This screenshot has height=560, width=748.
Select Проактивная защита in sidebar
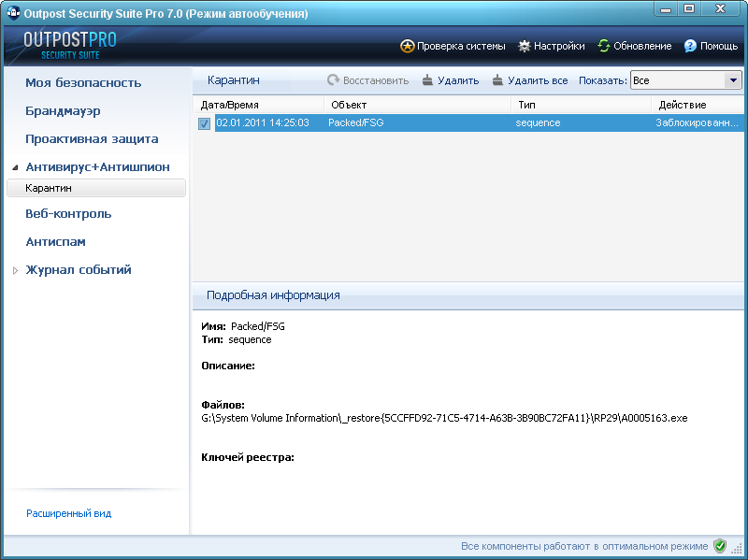92,139
